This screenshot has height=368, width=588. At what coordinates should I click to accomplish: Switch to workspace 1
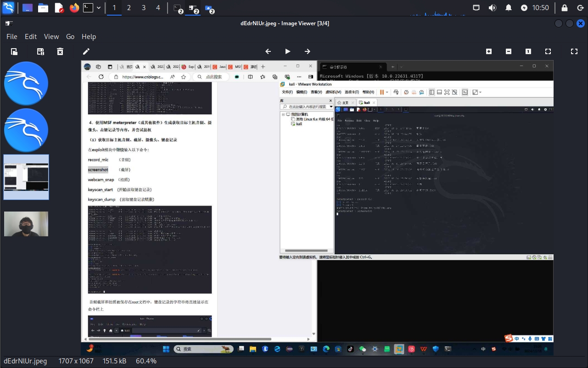click(114, 8)
